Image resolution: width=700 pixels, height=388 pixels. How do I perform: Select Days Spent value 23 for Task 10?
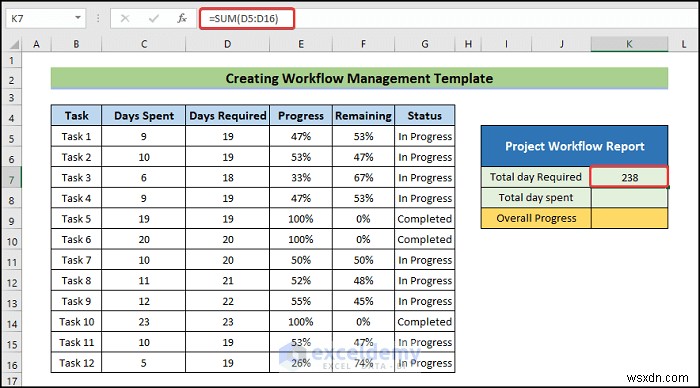tap(144, 322)
